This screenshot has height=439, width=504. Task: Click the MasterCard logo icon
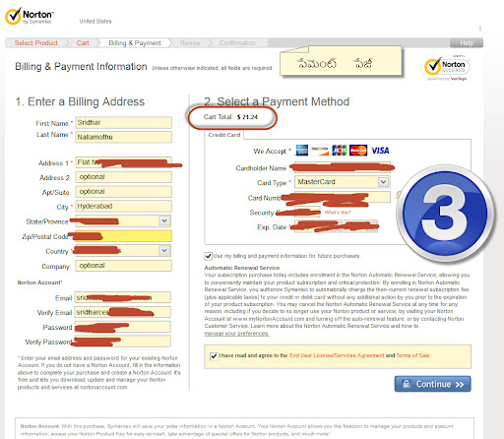358,151
